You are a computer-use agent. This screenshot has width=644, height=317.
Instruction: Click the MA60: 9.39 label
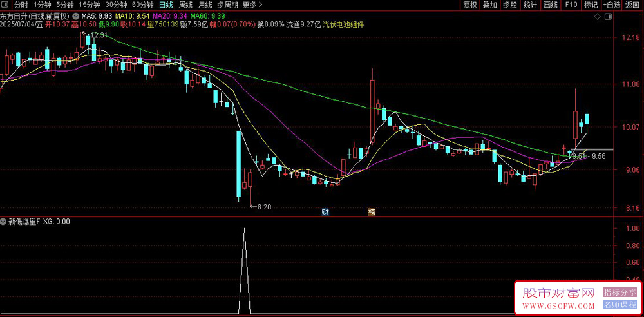point(207,16)
